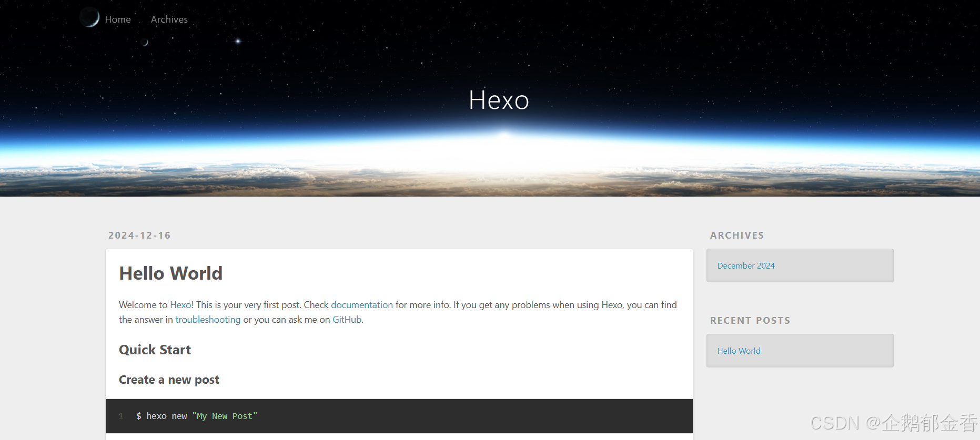
Task: Open the Home navigation link
Action: (x=118, y=19)
